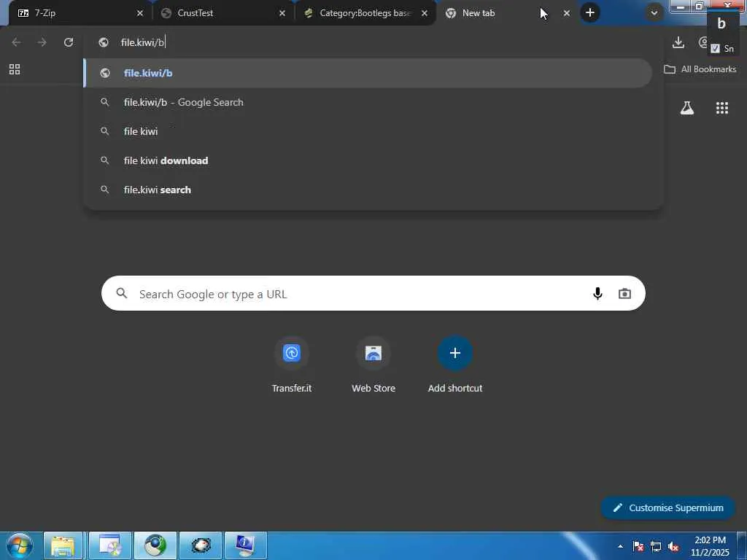
Task: Close the Category:Bootlegs tab
Action: (x=425, y=13)
